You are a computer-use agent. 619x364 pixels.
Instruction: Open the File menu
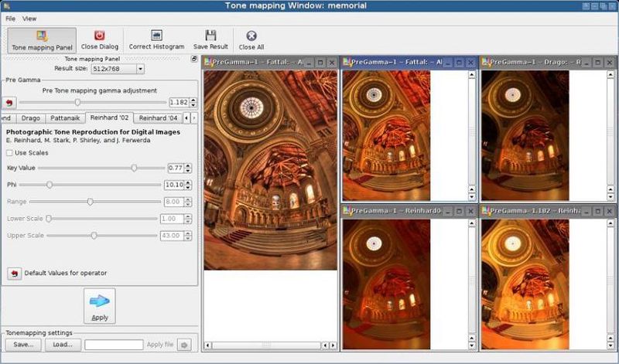[10, 18]
